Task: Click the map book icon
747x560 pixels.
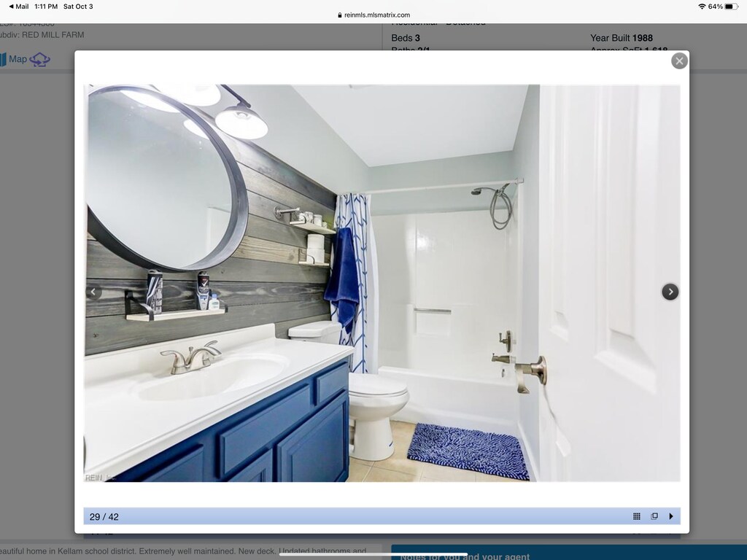Action: (4, 60)
